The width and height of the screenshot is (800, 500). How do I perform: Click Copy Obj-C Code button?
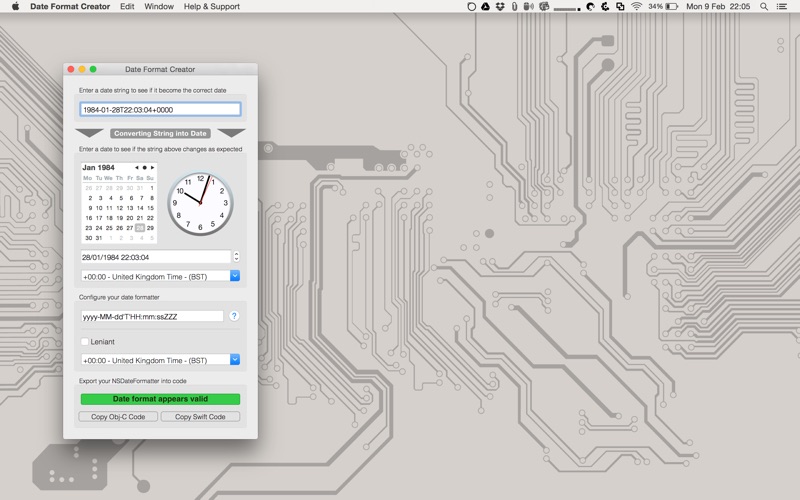coord(119,416)
